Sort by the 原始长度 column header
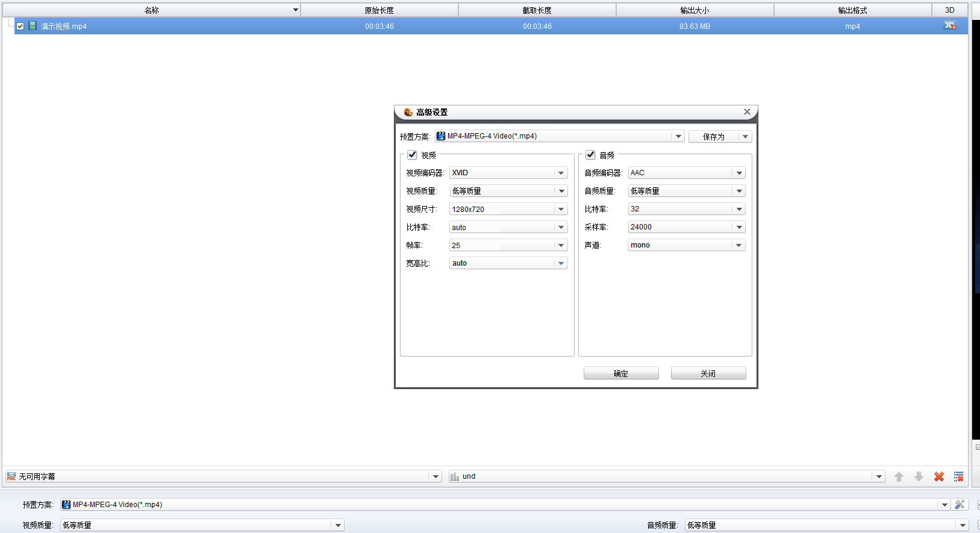980x533 pixels. click(379, 10)
